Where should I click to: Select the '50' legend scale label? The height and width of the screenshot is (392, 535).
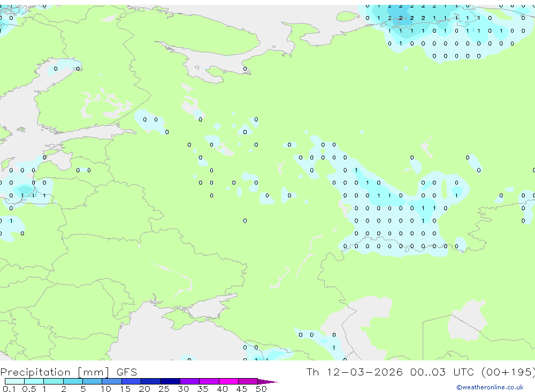261,389
